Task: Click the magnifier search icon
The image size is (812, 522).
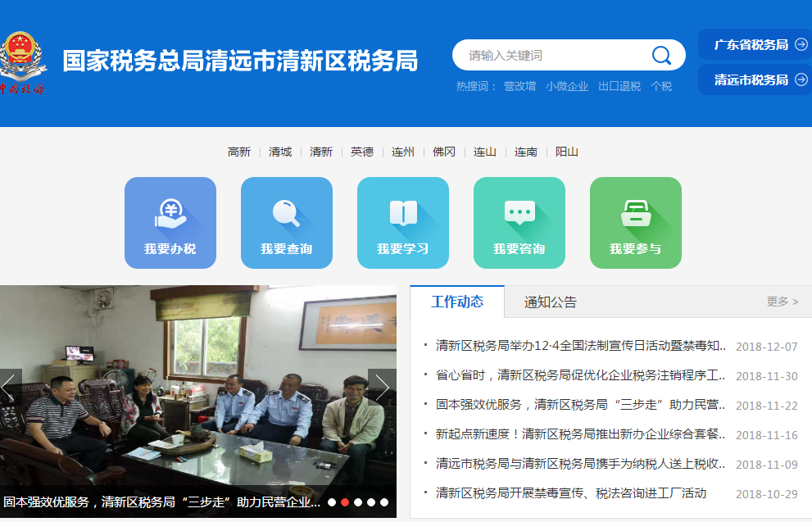Action: tap(661, 55)
